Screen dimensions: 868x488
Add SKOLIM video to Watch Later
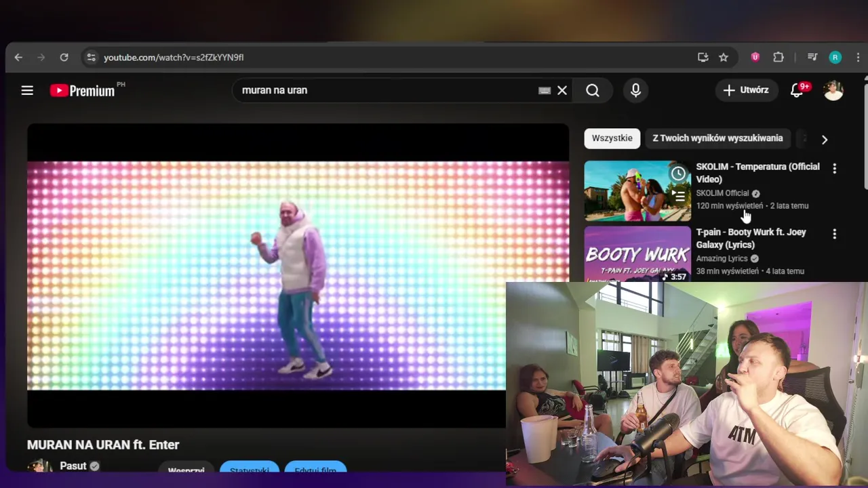[x=678, y=174]
